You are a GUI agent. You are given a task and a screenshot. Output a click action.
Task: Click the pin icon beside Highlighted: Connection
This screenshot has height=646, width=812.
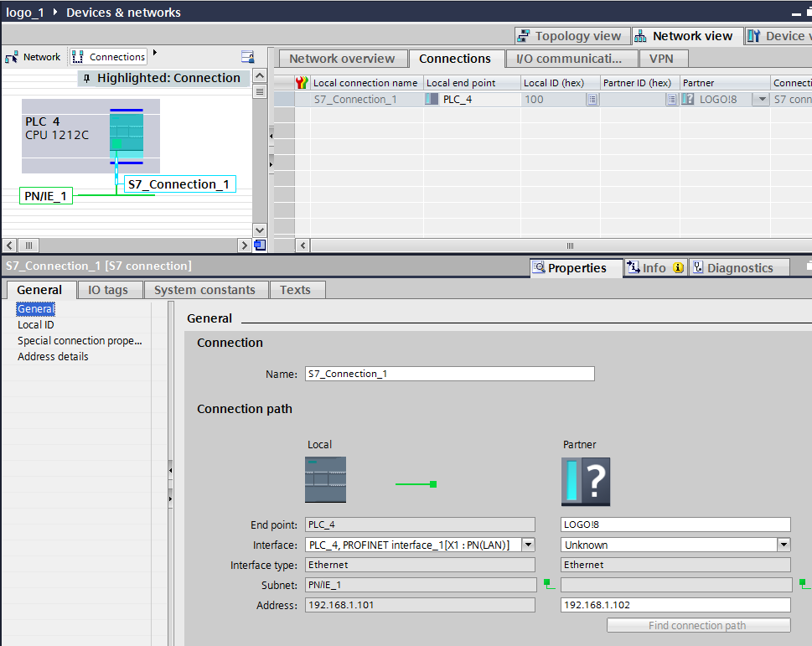[x=86, y=78]
